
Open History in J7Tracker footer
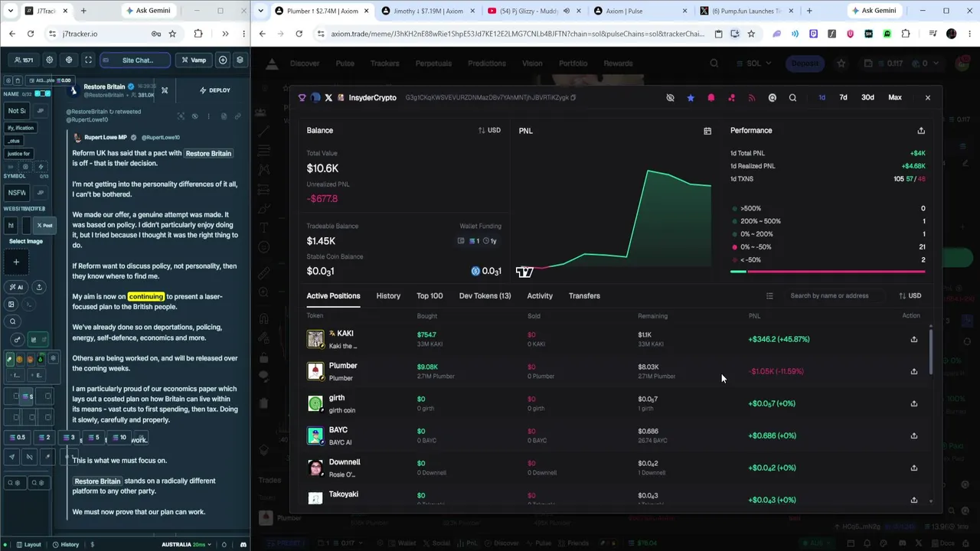click(x=65, y=545)
